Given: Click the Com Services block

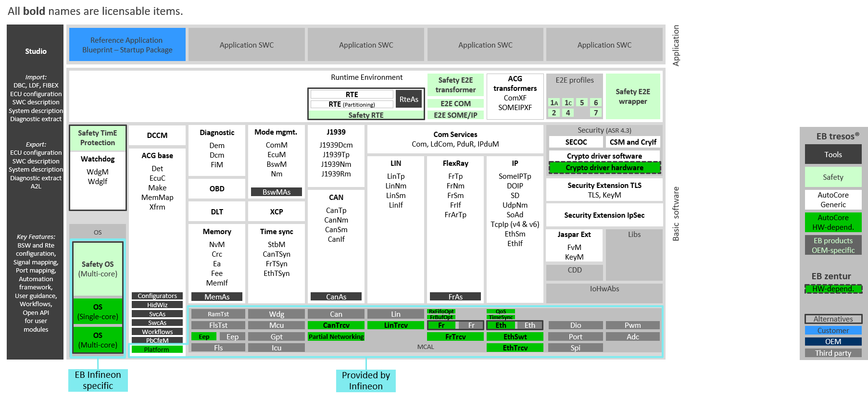Looking at the screenshot, I should (x=455, y=139).
